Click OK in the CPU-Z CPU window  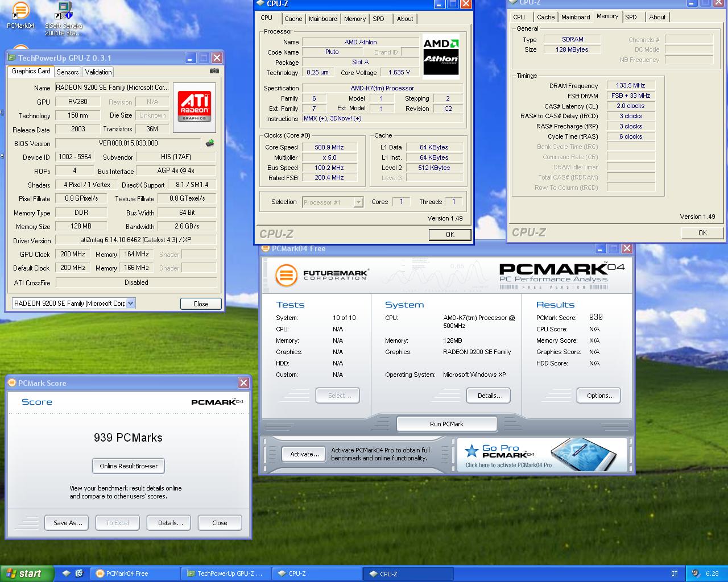450,234
